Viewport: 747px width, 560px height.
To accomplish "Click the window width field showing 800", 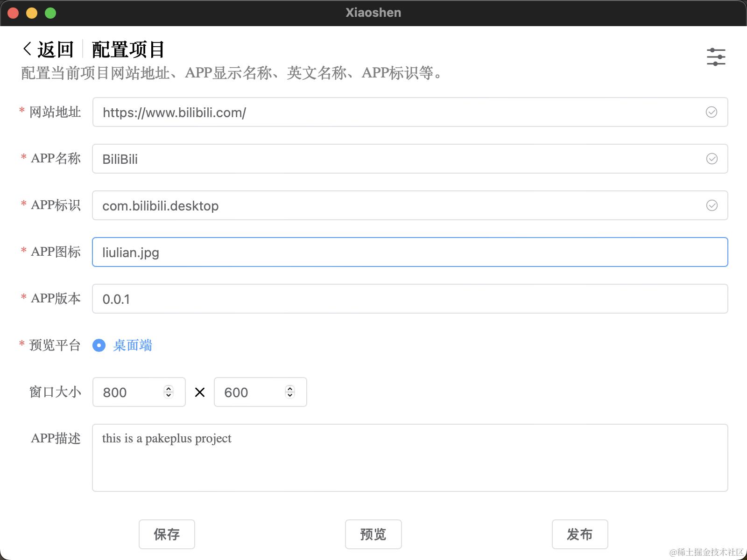I will point(139,392).
